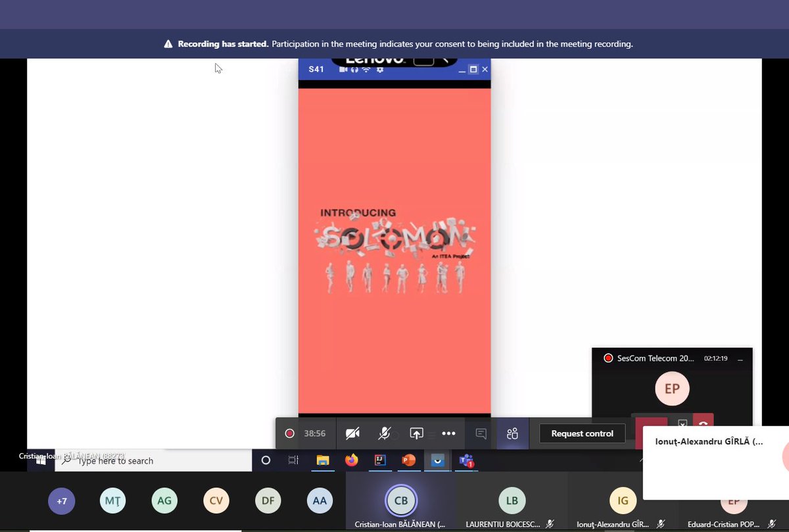Turn on camera in meeting toolbar

point(352,433)
